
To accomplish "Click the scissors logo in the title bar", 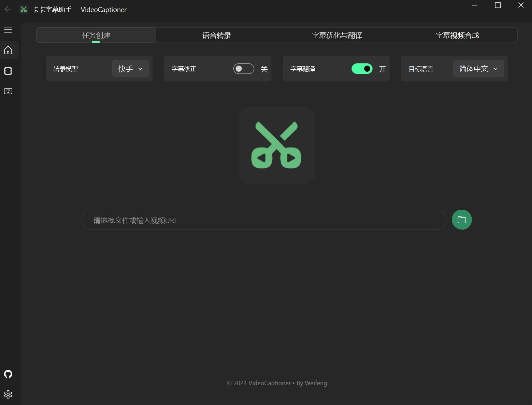I will tap(23, 9).
